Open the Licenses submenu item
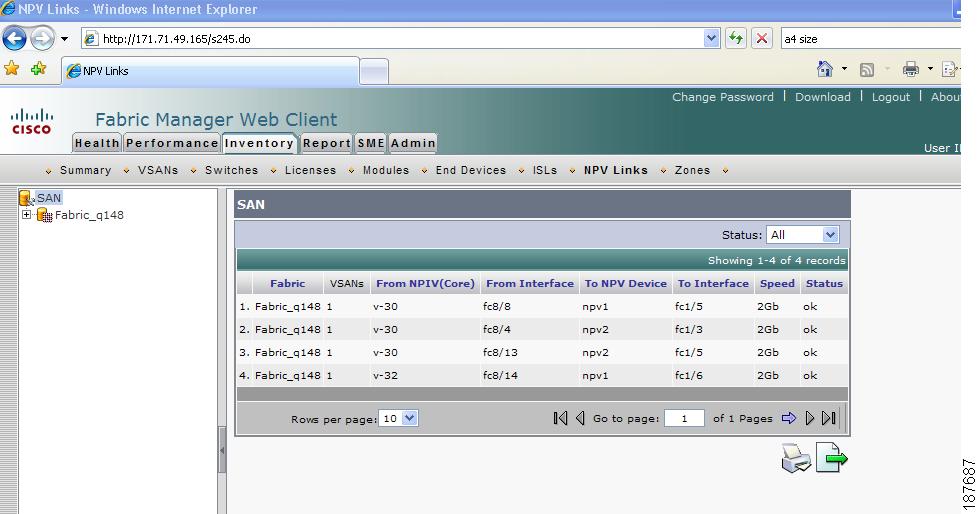Image resolution: width=980 pixels, height=514 pixels. [x=310, y=170]
